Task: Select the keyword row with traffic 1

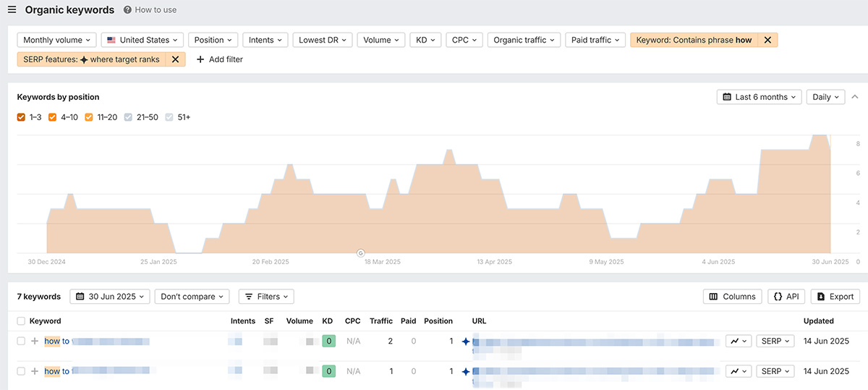Action: (21, 371)
